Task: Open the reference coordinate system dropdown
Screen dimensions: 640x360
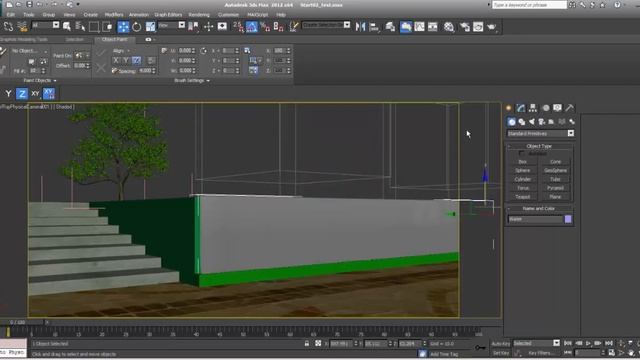Action: click(171, 25)
